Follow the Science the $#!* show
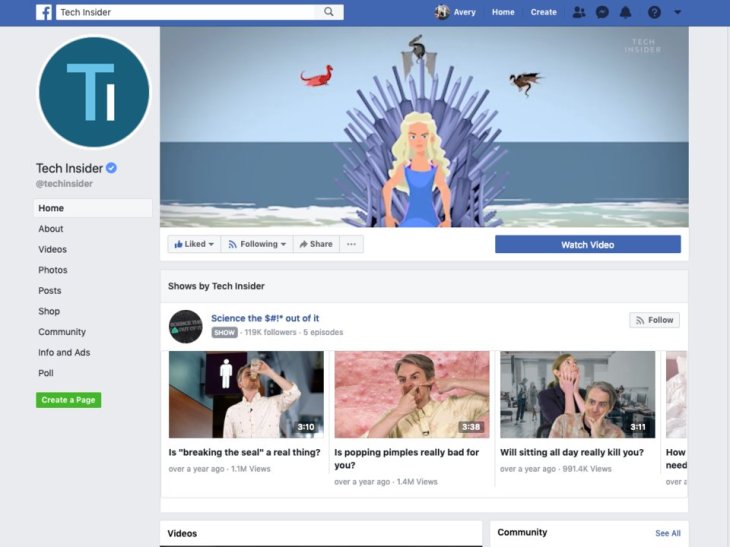Image resolution: width=730 pixels, height=547 pixels. click(654, 320)
